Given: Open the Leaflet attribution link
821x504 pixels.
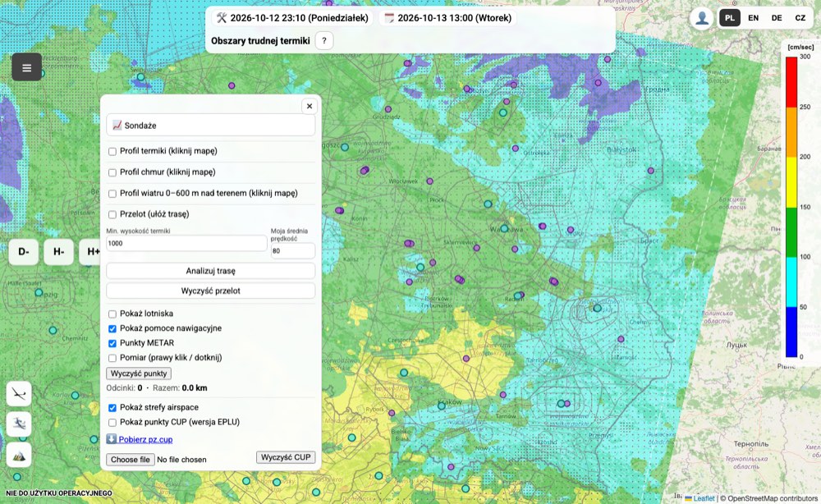Looking at the screenshot, I should (699, 499).
